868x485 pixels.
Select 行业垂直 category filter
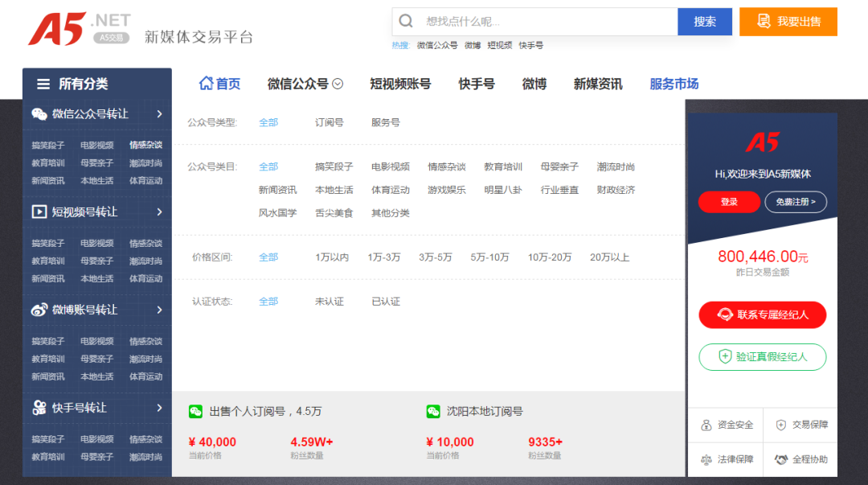click(559, 190)
